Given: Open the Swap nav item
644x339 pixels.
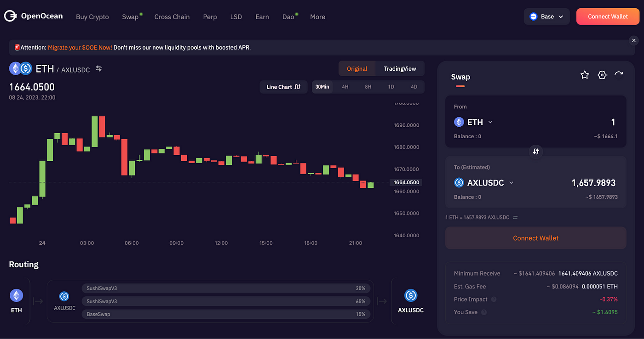Looking at the screenshot, I should (131, 17).
